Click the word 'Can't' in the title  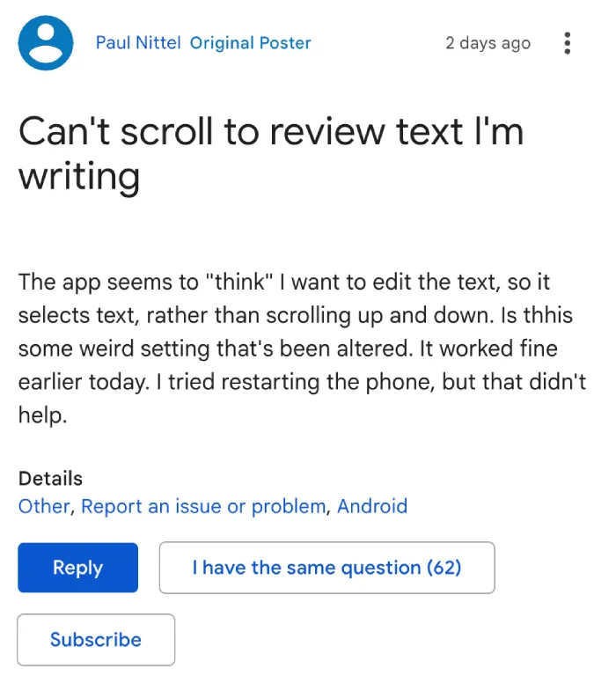point(64,131)
